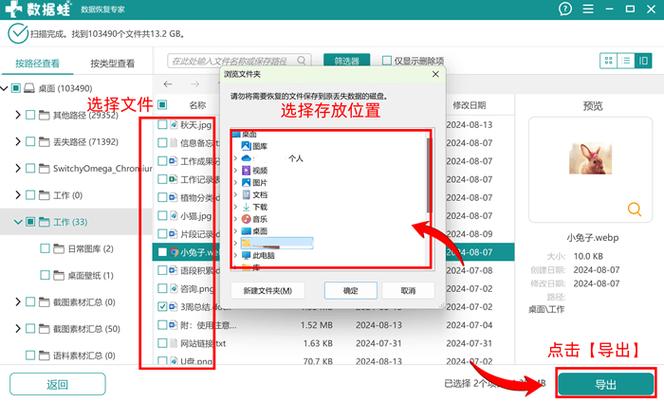664x401 pixels.
Task: Select 图片 pictures folder in dialog
Action: 255,183
